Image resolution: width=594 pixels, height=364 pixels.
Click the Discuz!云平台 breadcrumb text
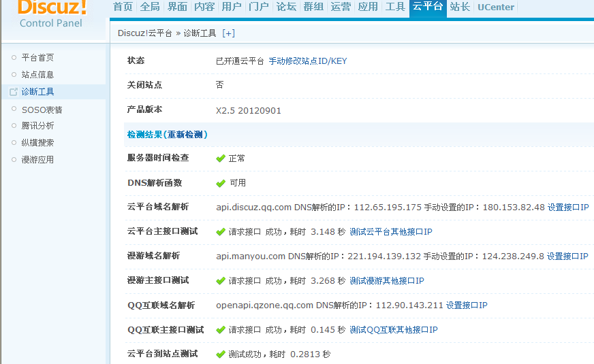(x=144, y=33)
